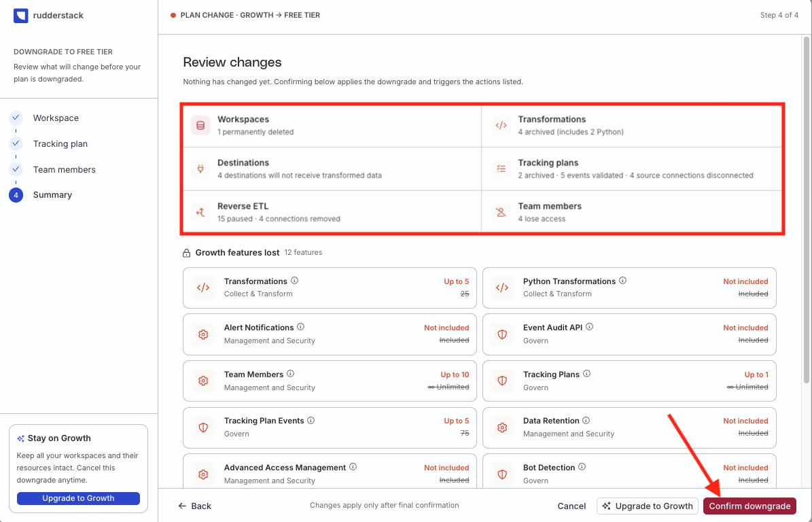
Task: Click the info icon next to Data Retention
Action: [586, 421]
